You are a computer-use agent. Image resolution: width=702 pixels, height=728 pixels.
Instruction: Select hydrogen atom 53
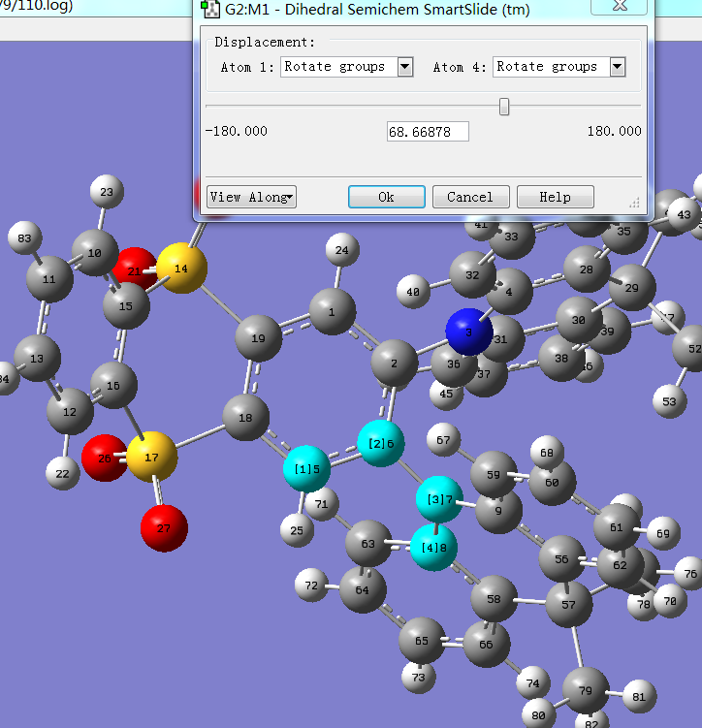pyautogui.click(x=669, y=401)
